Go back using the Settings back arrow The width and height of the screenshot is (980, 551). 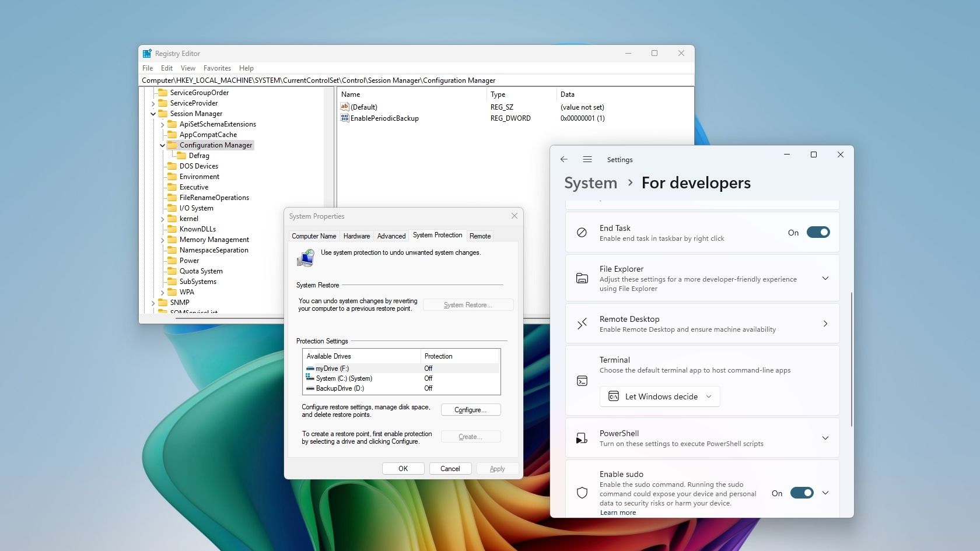tap(563, 159)
